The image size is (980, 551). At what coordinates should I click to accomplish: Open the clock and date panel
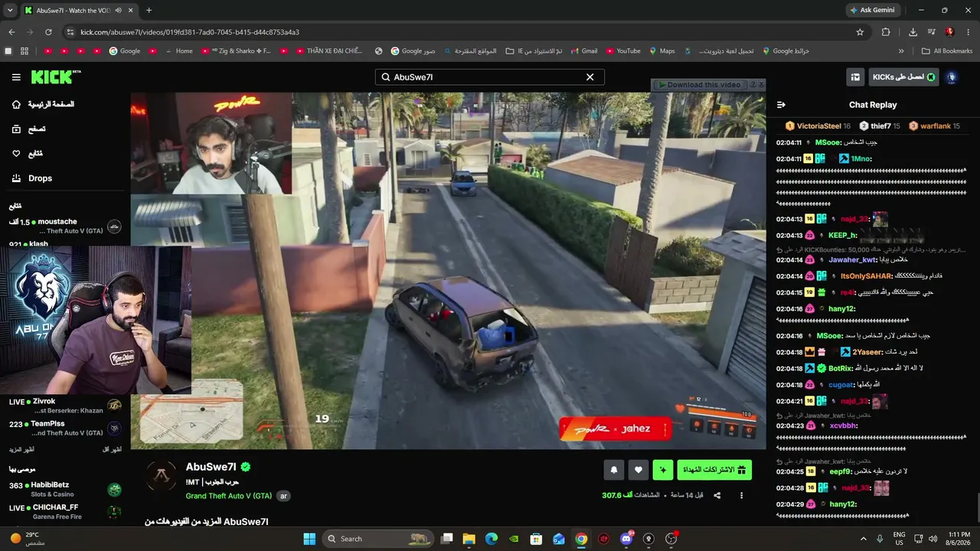[x=959, y=539]
